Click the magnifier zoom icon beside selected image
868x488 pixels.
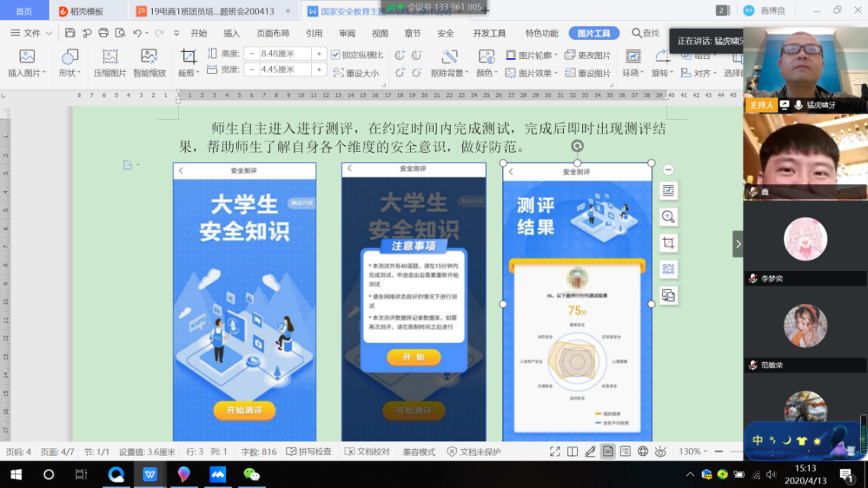tap(669, 217)
